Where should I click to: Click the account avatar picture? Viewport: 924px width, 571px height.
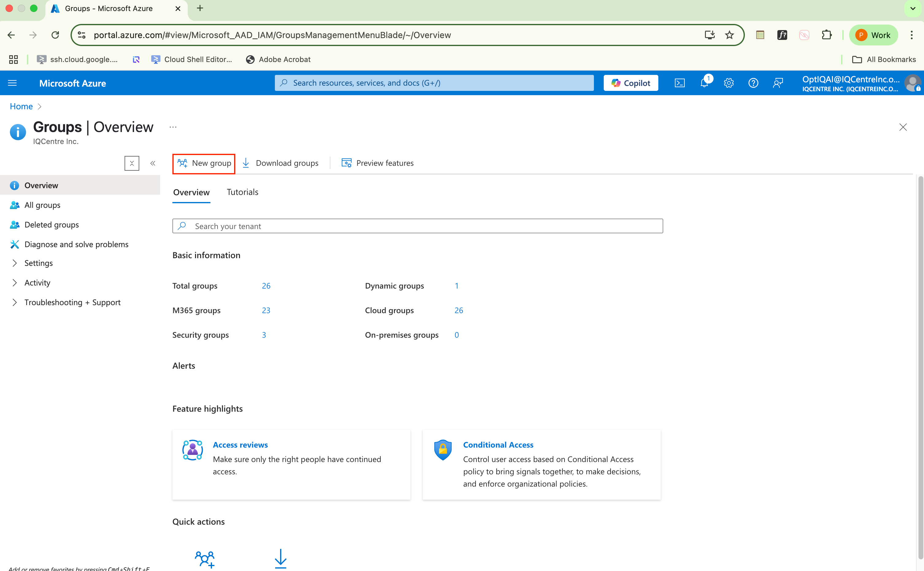[913, 83]
